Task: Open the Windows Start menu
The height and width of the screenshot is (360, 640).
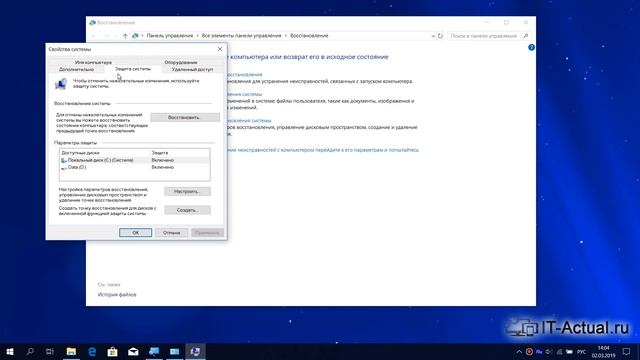Action: pyautogui.click(x=10, y=351)
